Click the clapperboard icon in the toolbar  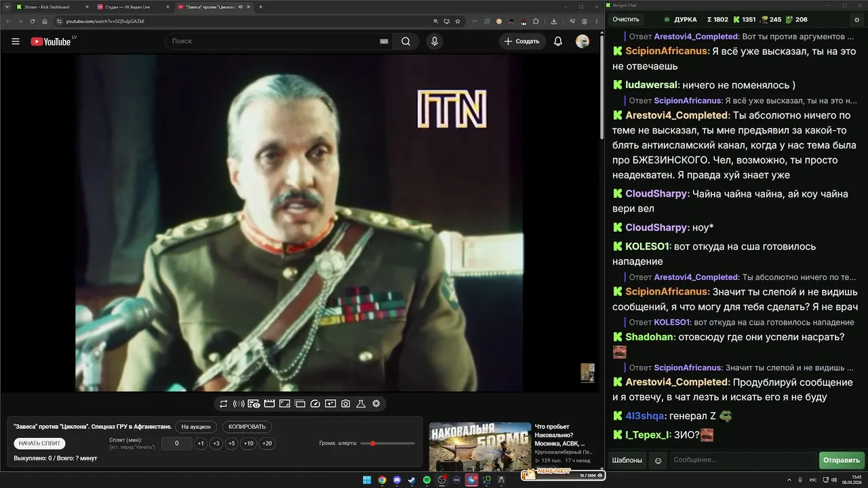tap(269, 404)
